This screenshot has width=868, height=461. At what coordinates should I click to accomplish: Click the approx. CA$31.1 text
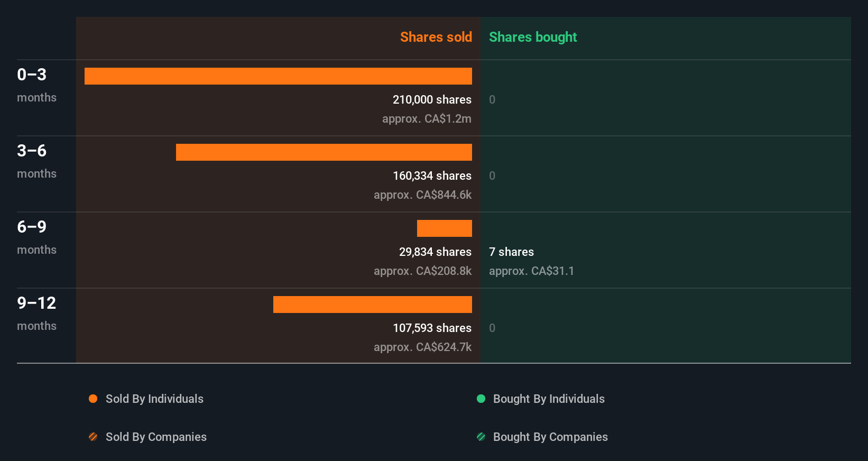pyautogui.click(x=531, y=271)
